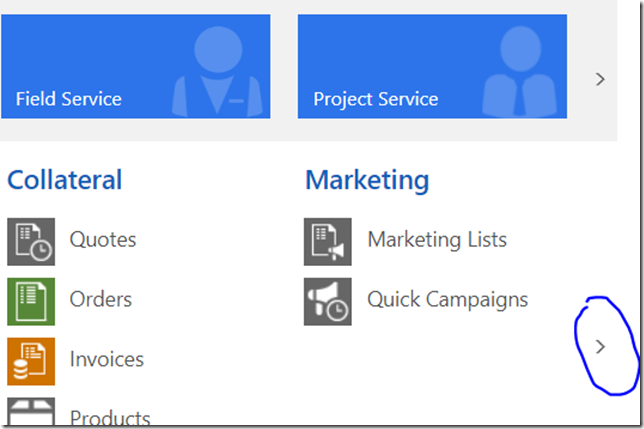Click the orange Invoices icon
The width and height of the screenshot is (644, 429).
tap(31, 362)
